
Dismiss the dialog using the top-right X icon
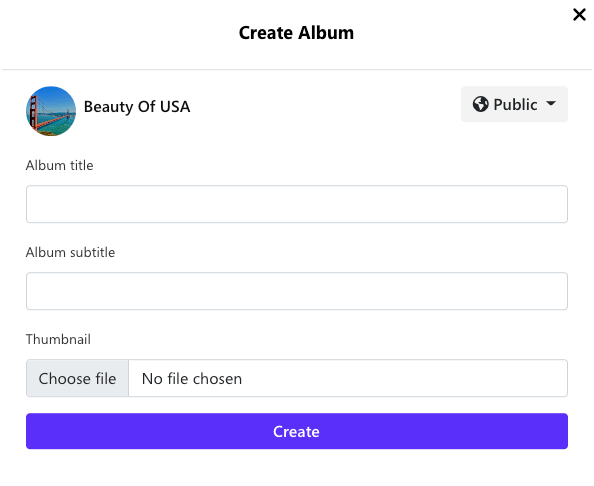pyautogui.click(x=579, y=15)
